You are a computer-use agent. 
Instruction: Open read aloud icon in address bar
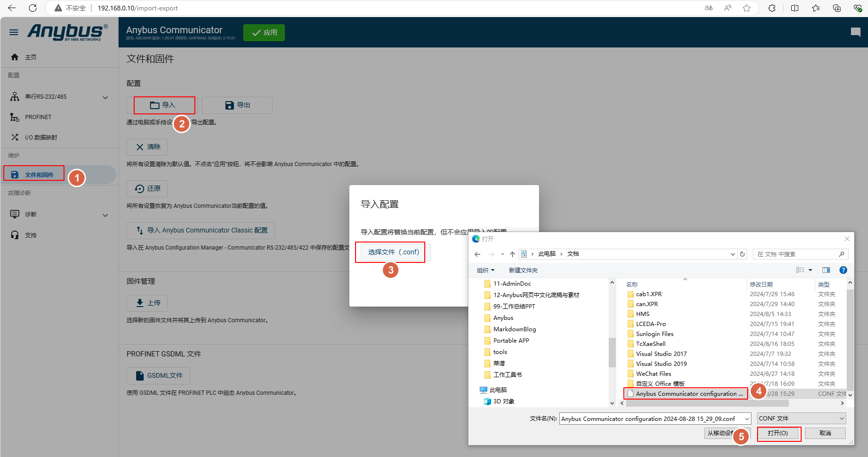[728, 8]
